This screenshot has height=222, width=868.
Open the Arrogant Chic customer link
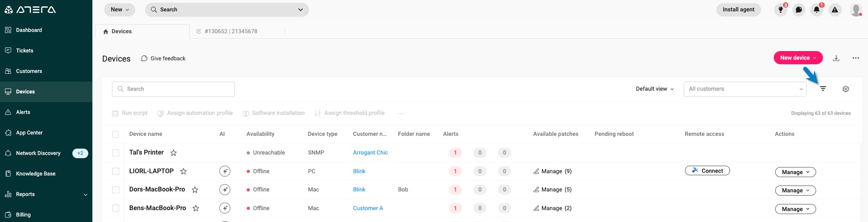click(x=371, y=153)
